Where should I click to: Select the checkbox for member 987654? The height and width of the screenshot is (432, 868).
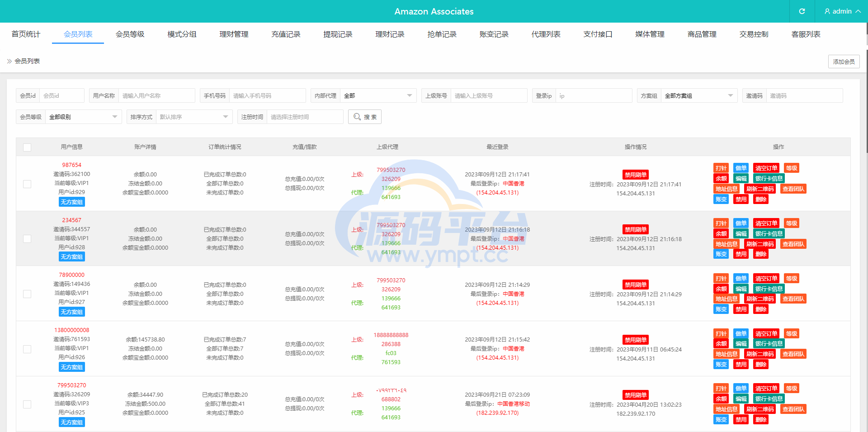(x=27, y=184)
